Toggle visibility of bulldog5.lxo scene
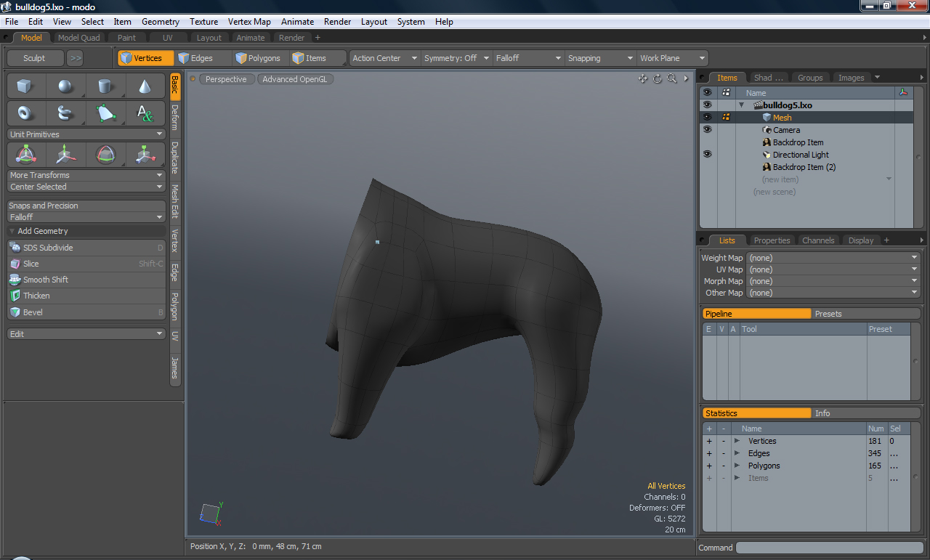Screen dimensions: 930x560 click(707, 105)
